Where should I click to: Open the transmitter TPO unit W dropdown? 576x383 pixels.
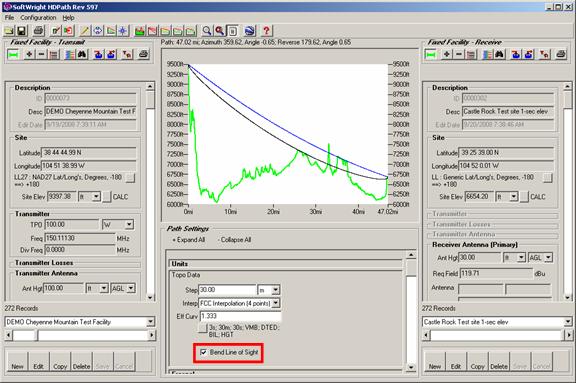click(129, 224)
